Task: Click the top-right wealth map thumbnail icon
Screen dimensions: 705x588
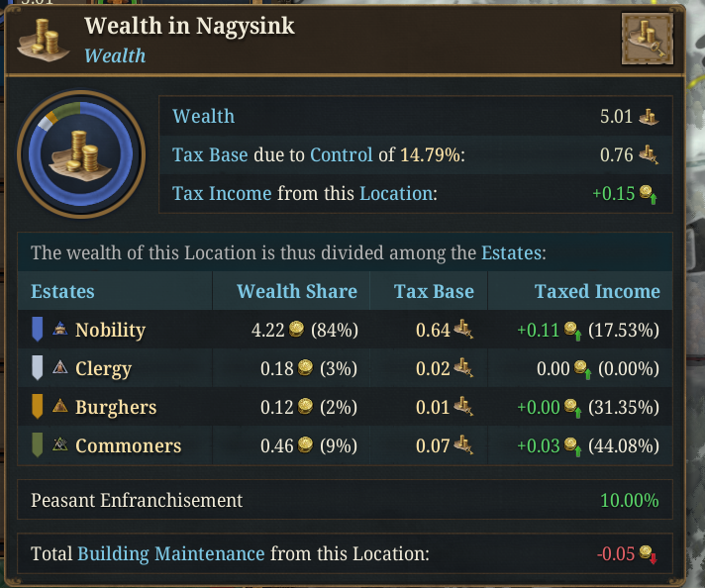Action: pos(647,39)
